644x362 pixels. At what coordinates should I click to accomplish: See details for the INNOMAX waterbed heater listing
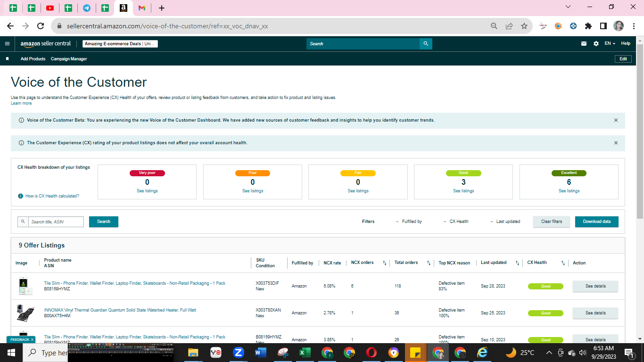[595, 313]
